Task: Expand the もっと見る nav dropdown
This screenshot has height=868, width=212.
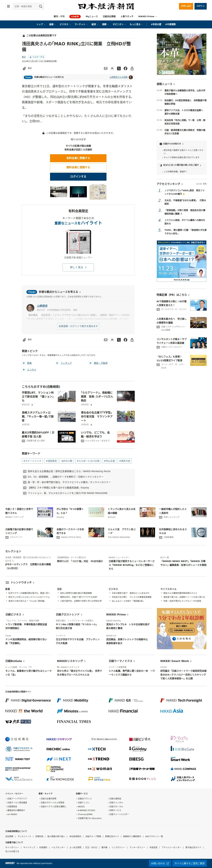Action: pos(136,24)
